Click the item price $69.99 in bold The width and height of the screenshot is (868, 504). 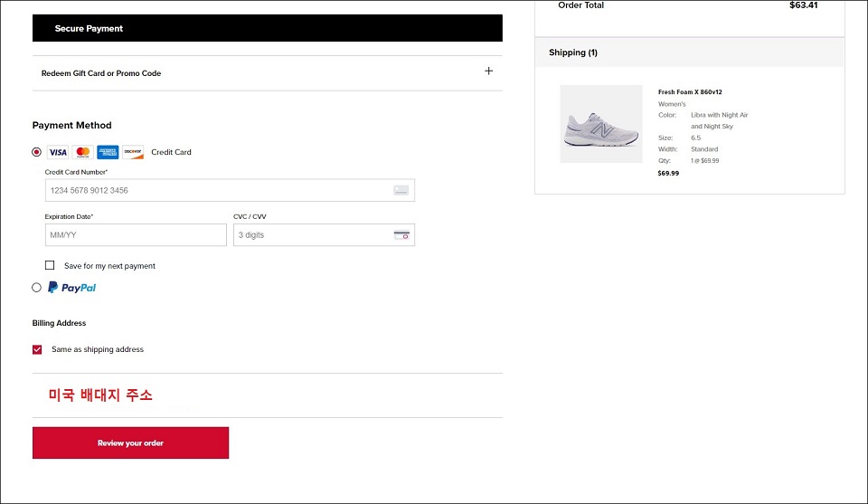[668, 174]
